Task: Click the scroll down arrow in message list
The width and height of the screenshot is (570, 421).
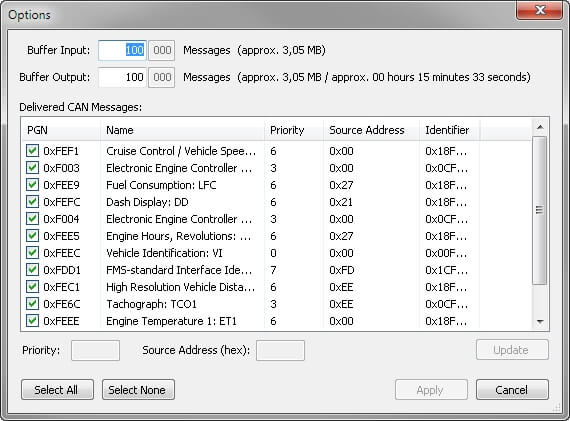Action: tap(540, 321)
